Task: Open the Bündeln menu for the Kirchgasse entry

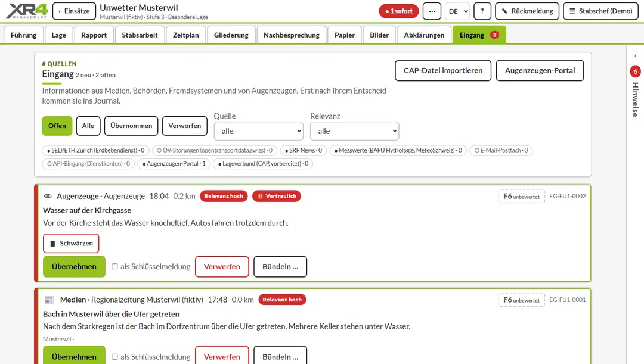Action: pyautogui.click(x=280, y=267)
